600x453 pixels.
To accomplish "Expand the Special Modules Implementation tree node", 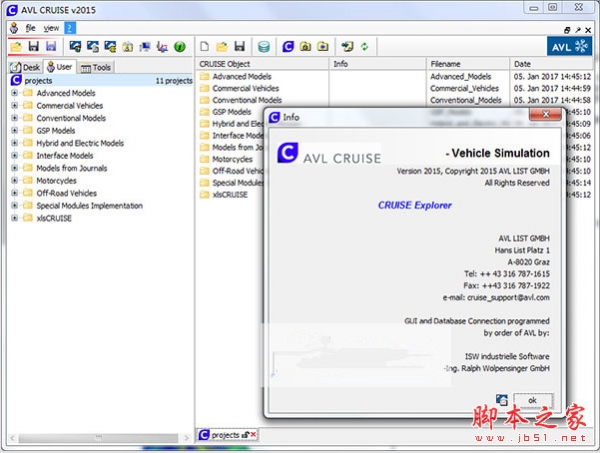I will tap(15, 205).
